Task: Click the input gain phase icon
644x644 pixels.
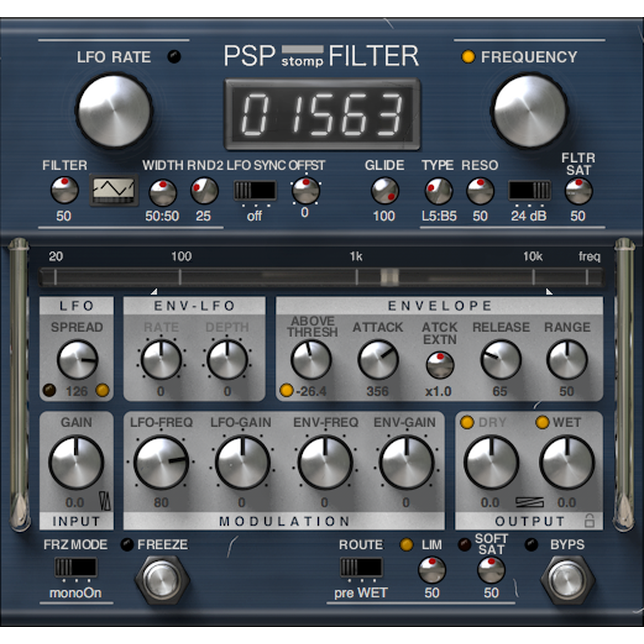Action: tap(105, 502)
